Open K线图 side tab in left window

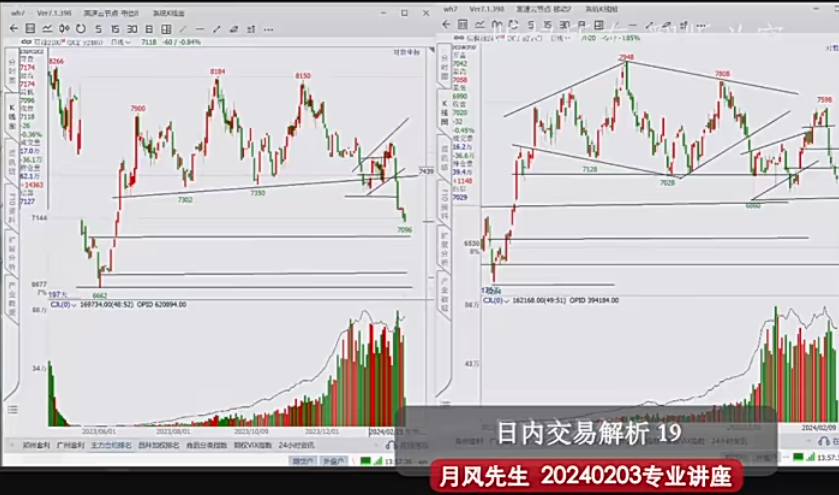(x=12, y=116)
